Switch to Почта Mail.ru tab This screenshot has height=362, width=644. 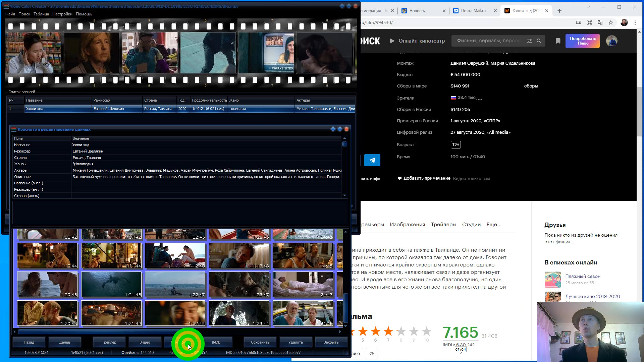473,11
